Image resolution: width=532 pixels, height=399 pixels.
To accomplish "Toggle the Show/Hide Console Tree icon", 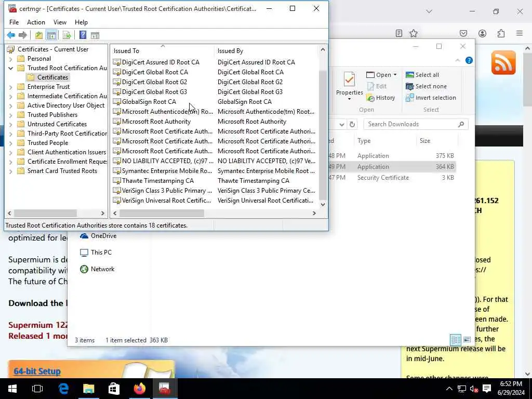I will tap(51, 35).
